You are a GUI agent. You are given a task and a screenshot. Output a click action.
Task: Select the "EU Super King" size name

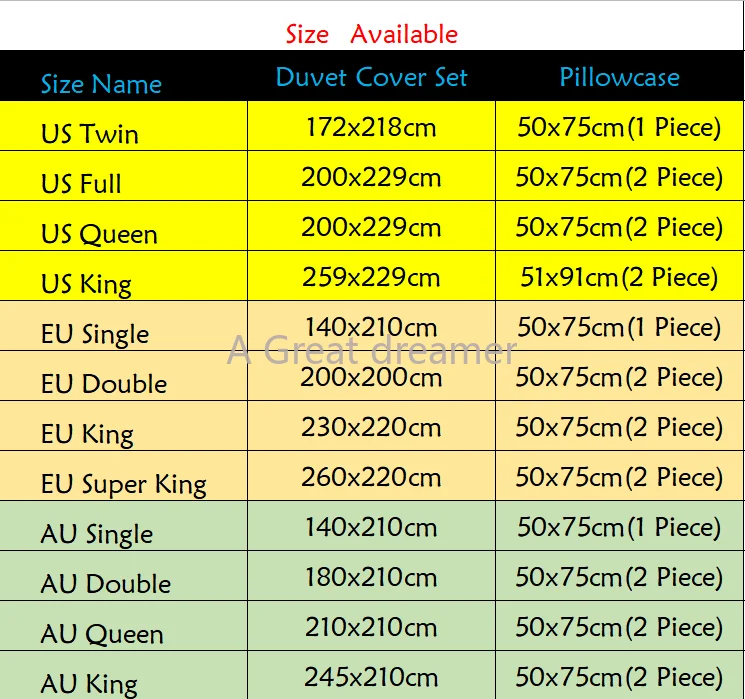124,485
